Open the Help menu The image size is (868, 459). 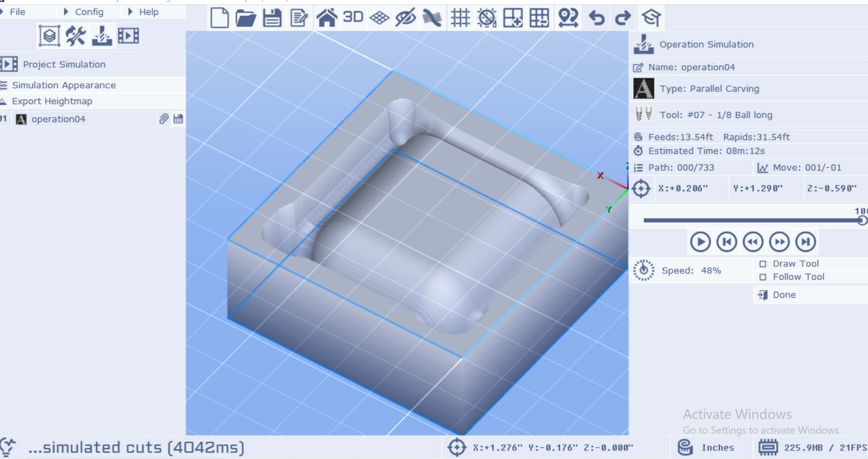[149, 12]
